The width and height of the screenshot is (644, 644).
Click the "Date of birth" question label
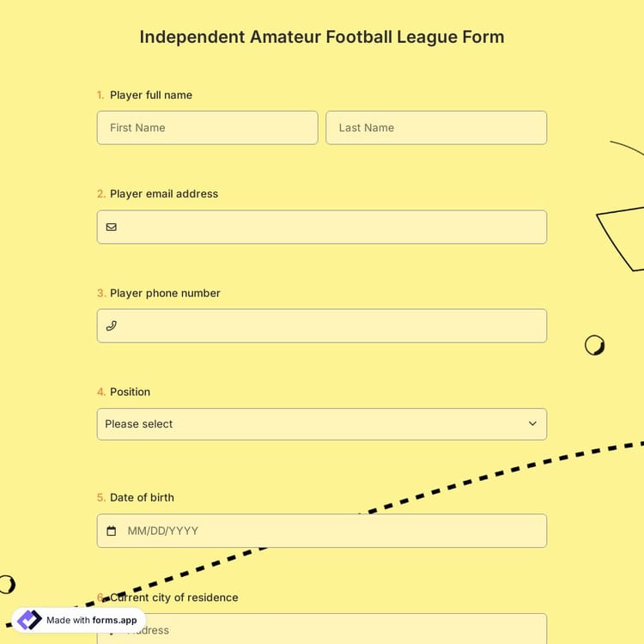(x=142, y=498)
